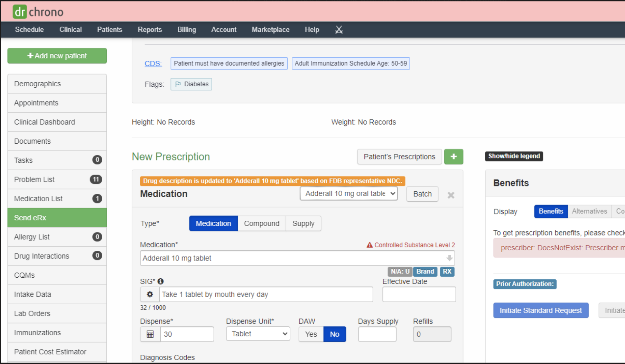The height and width of the screenshot is (364, 625).
Task: Open Adderall 10 mg oral tablet dropdown
Action: point(349,193)
